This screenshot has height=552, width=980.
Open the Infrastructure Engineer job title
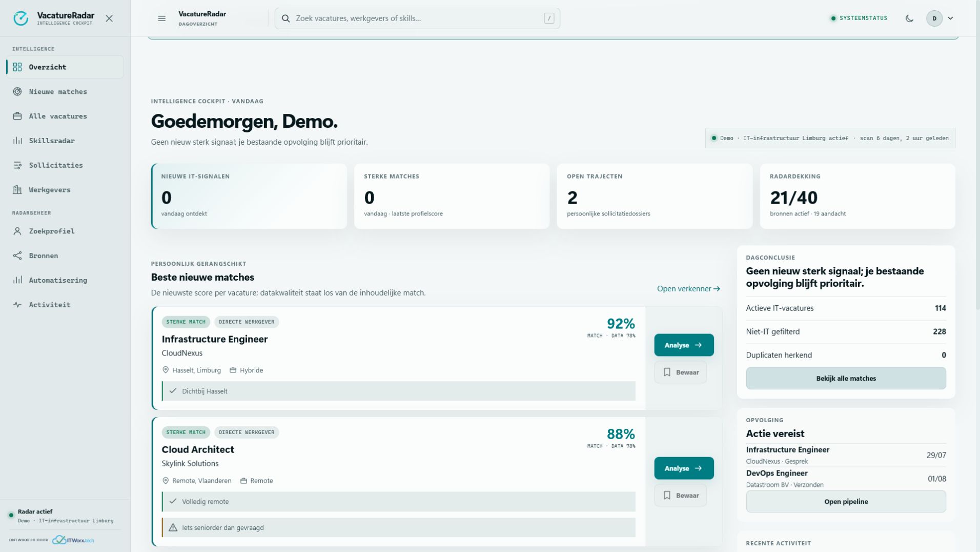point(215,339)
